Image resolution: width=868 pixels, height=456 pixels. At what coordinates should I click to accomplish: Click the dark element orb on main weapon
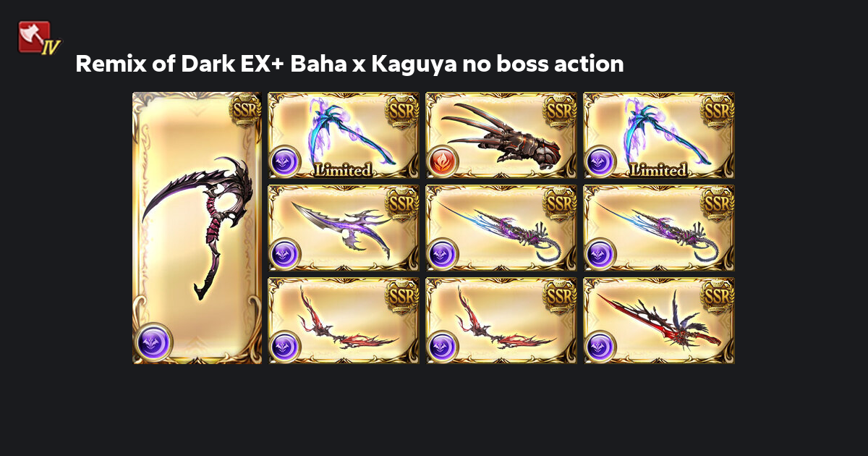(x=152, y=342)
